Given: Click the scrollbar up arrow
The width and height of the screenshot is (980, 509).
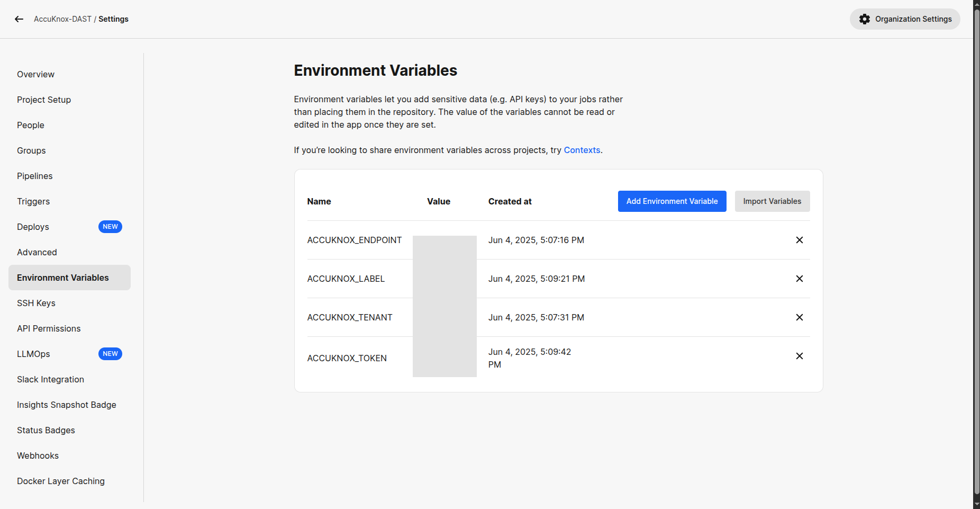Looking at the screenshot, I should (977, 4).
